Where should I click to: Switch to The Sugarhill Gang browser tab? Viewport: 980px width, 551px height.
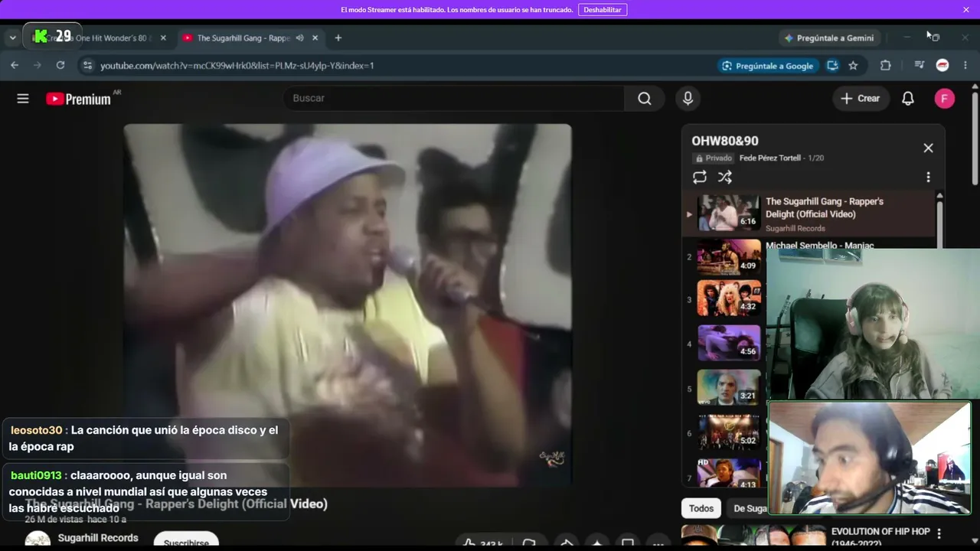[x=243, y=38]
